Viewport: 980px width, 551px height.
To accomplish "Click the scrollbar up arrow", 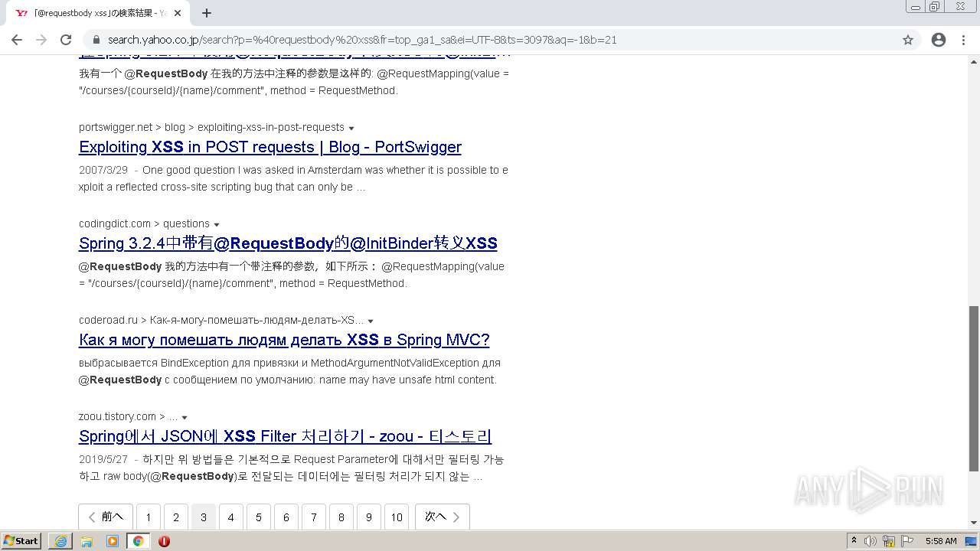I will (x=974, y=60).
